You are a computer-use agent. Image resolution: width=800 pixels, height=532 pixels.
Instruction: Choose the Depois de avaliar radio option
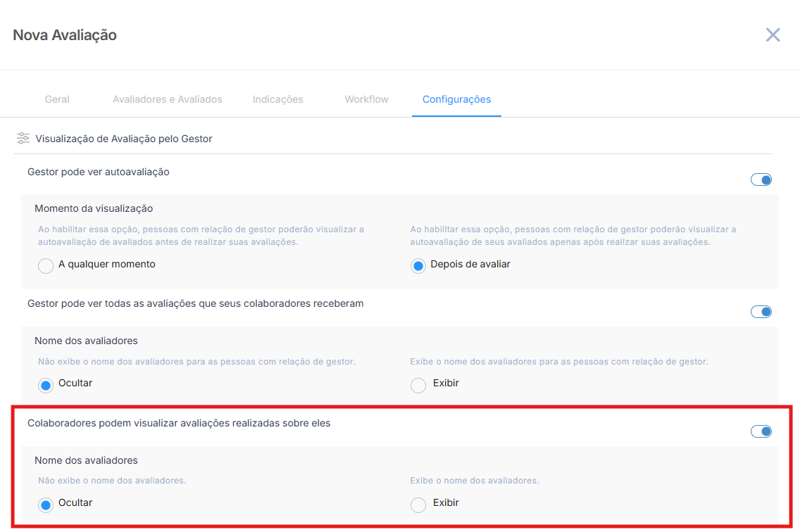(x=418, y=266)
